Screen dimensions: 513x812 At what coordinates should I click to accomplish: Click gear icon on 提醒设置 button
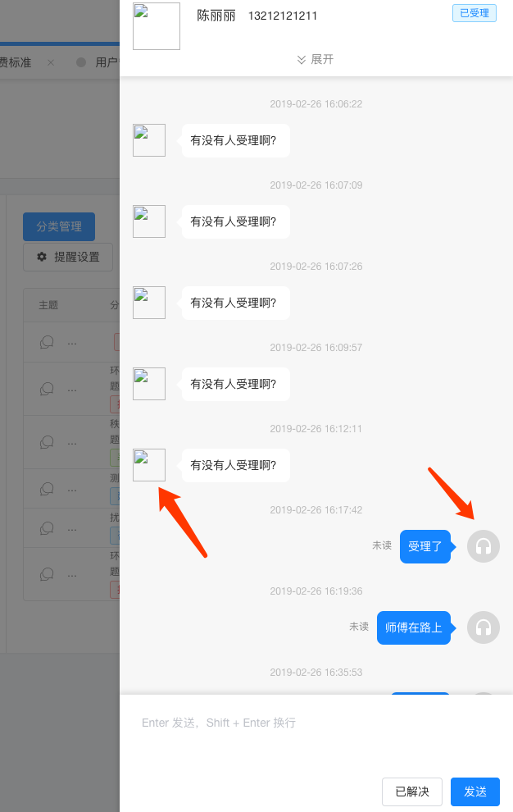pyautogui.click(x=42, y=257)
